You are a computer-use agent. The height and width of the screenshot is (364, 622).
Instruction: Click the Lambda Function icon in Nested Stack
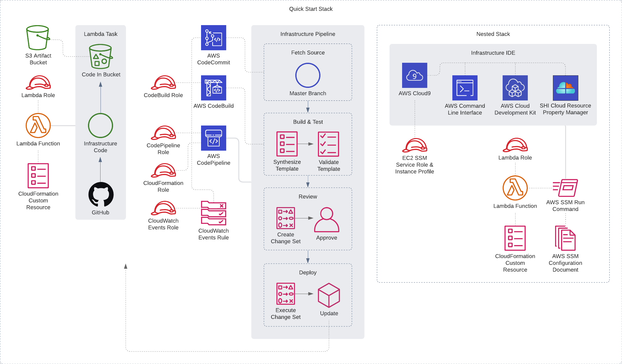[515, 188]
